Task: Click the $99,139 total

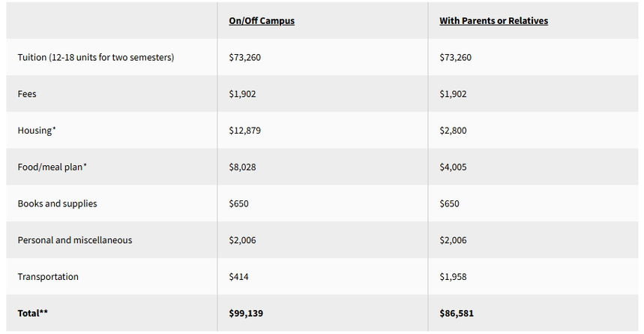Action: [245, 313]
